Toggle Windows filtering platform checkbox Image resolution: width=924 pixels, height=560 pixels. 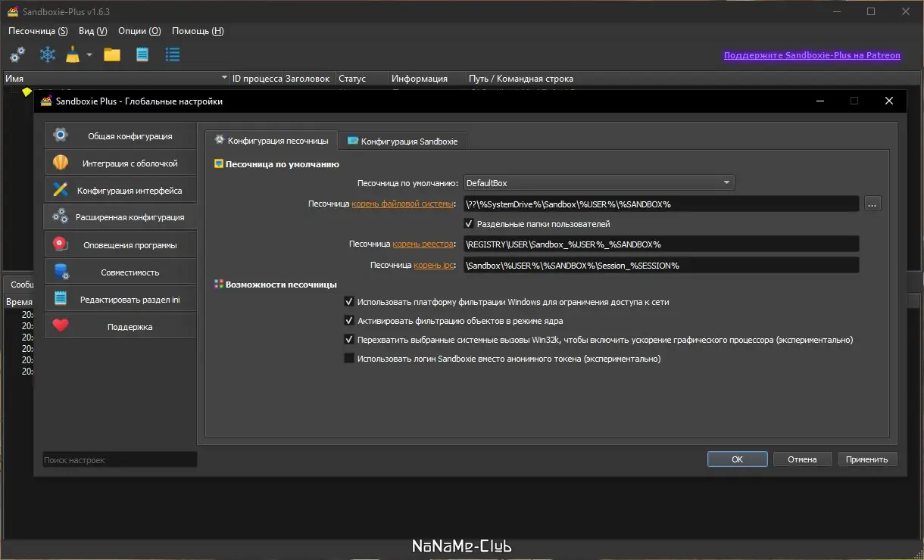coord(507,302)
